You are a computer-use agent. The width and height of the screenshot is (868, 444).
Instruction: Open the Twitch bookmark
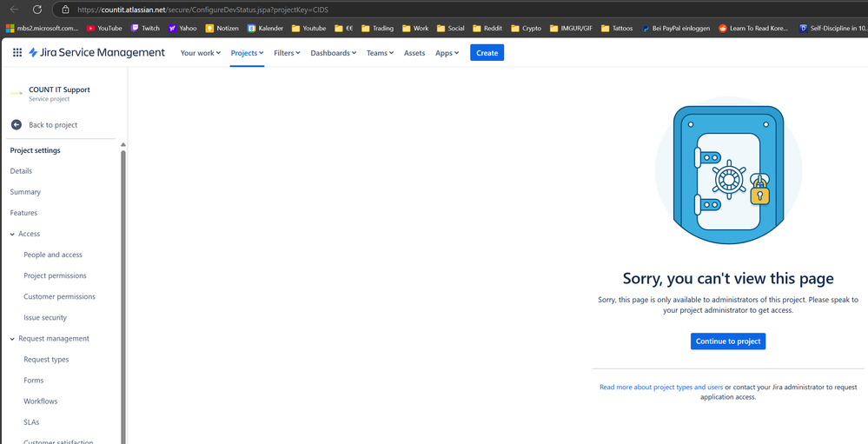[145, 28]
